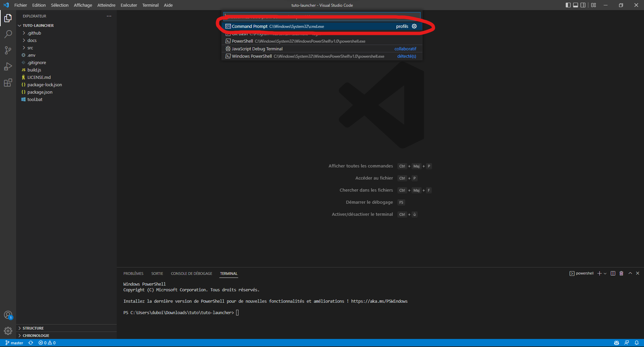Open build.js file

coord(66,70)
